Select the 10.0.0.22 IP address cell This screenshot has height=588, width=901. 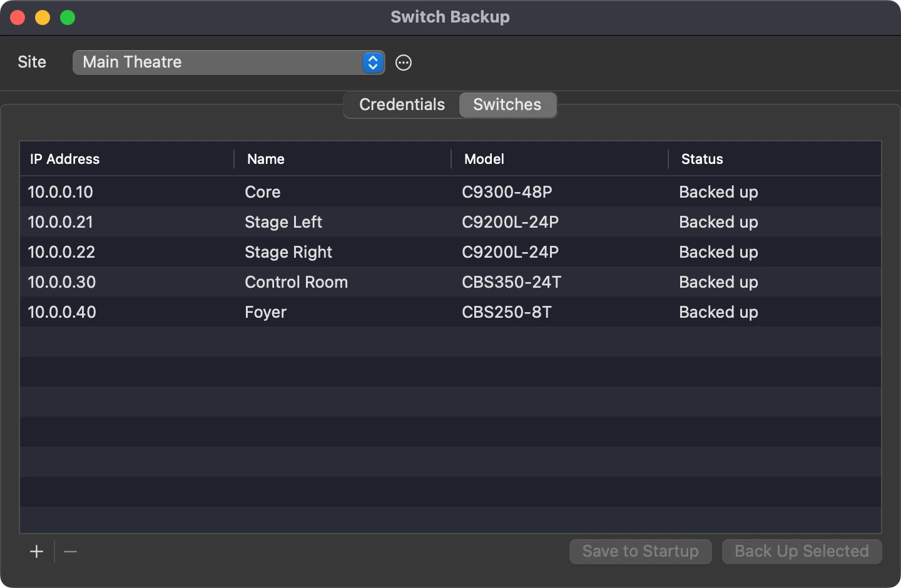[62, 252]
